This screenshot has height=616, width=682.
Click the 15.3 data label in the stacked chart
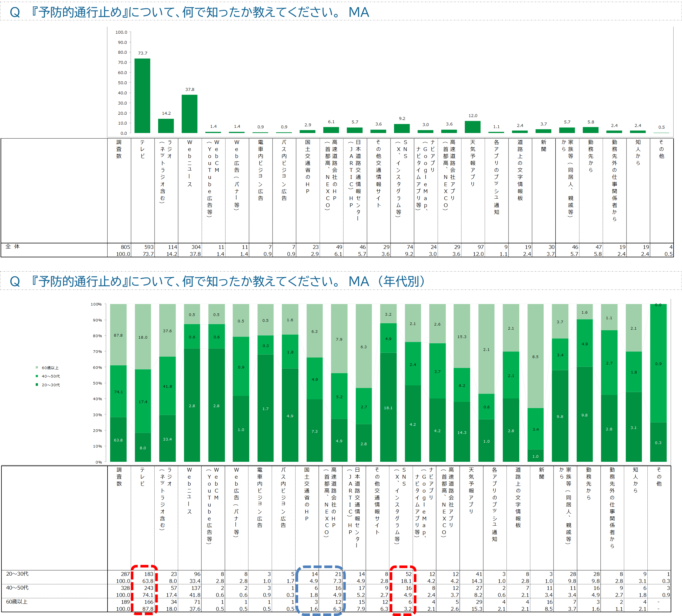coord(462,336)
